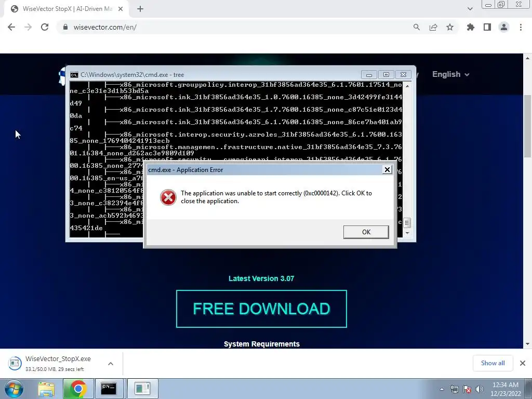Show hidden tray icons arrow
Viewport: 532px width, 399px height.
[442, 389]
